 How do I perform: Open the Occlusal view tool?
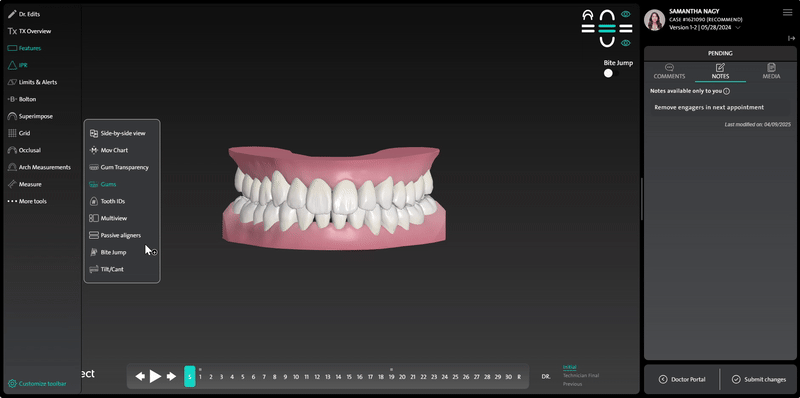pos(24,150)
